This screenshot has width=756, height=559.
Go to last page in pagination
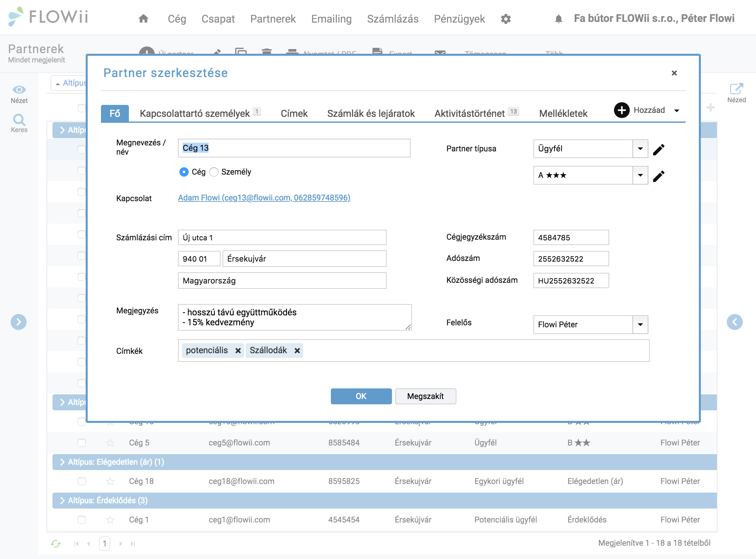(133, 543)
